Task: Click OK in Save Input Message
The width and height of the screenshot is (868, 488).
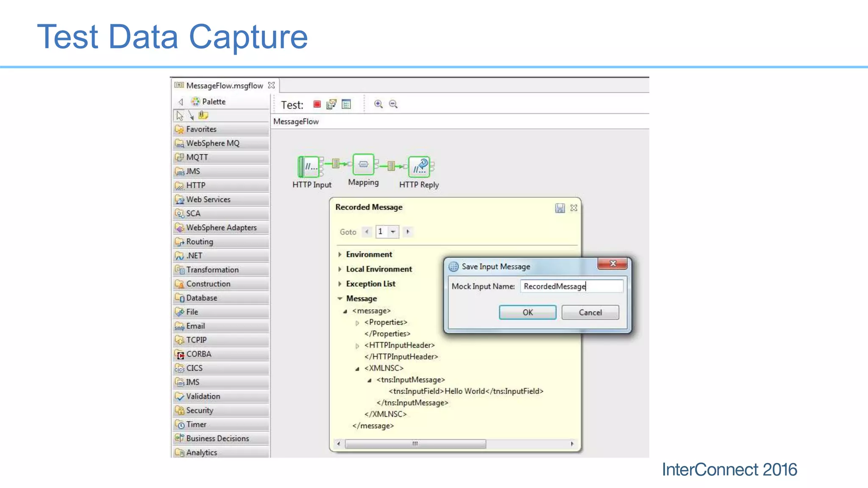Action: click(527, 312)
